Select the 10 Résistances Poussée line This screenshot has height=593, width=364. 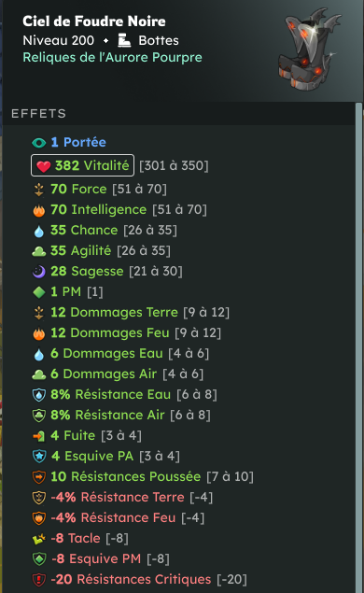click(x=143, y=477)
